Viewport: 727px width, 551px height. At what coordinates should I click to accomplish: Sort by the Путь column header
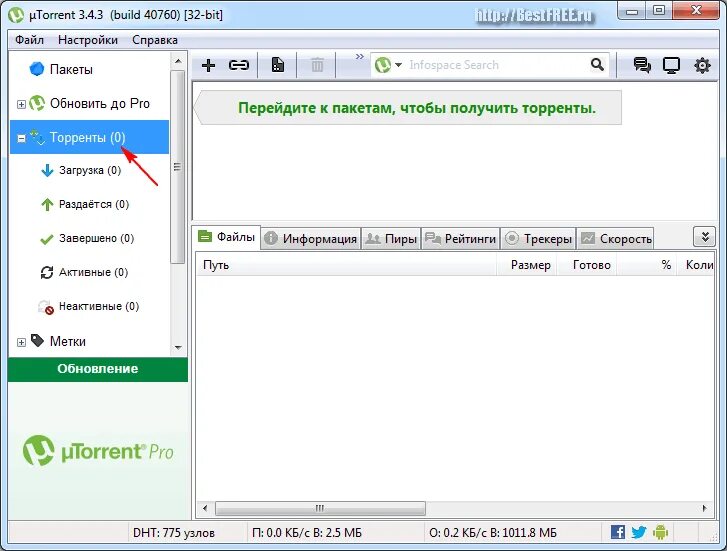346,265
